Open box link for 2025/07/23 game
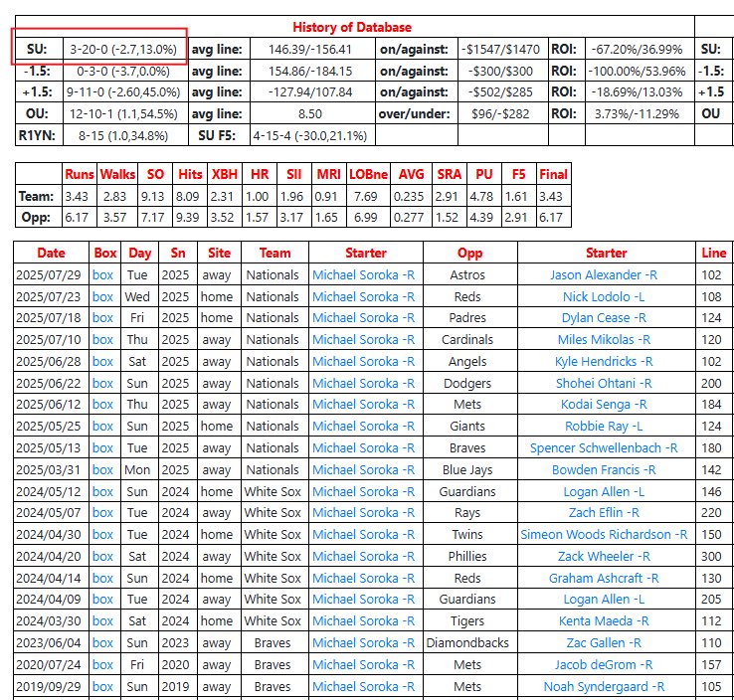The width and height of the screenshot is (734, 700). (102, 296)
